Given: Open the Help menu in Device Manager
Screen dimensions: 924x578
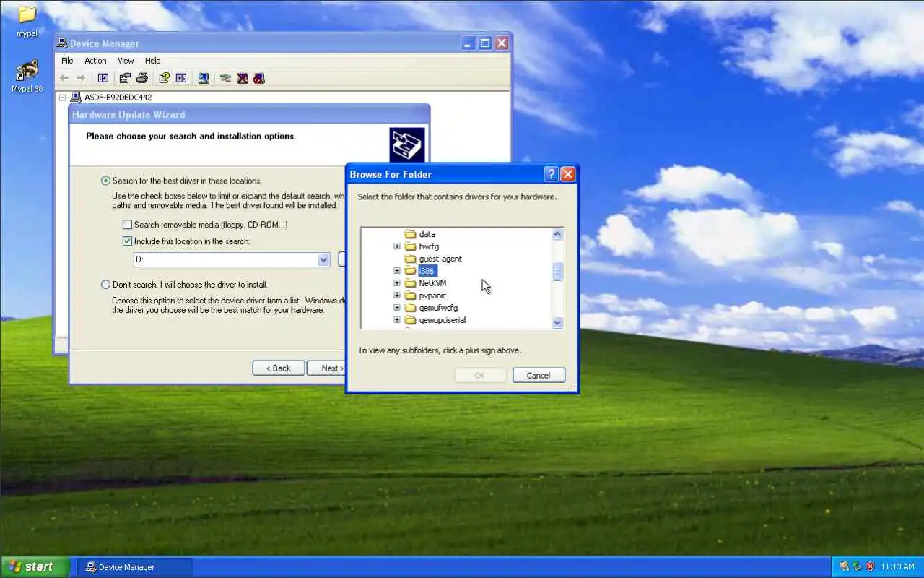Looking at the screenshot, I should point(152,61).
